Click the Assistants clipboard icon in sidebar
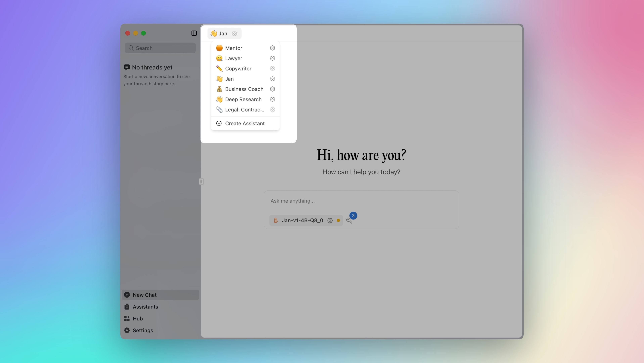Image resolution: width=644 pixels, height=363 pixels. (x=127, y=307)
